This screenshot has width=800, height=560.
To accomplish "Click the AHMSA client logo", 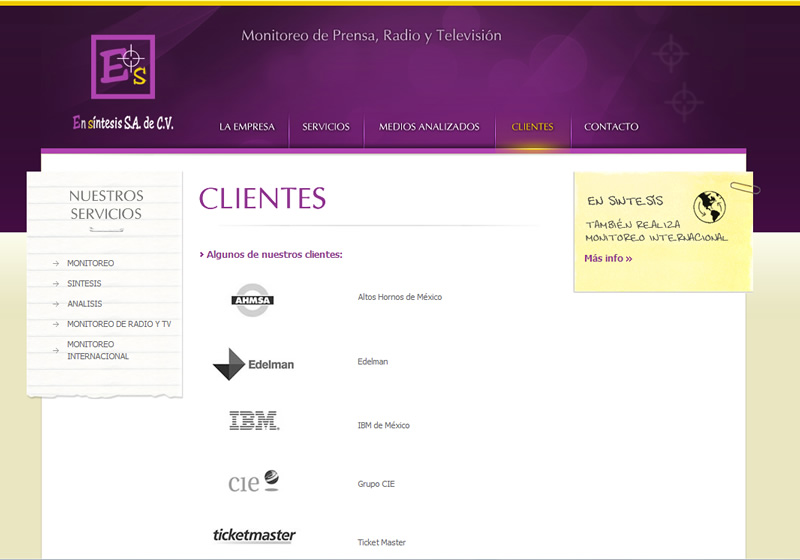I will tap(252, 299).
